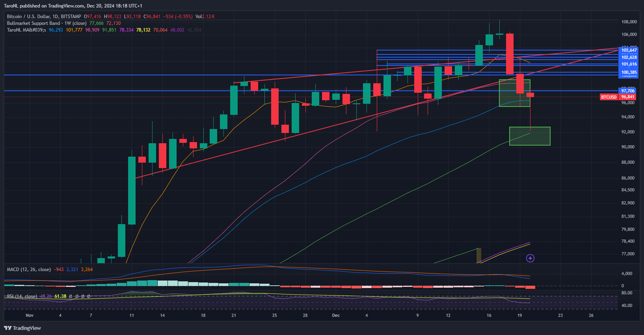644x335 pixels.
Task: Click the blue 100,385 price level label
Action: point(628,72)
